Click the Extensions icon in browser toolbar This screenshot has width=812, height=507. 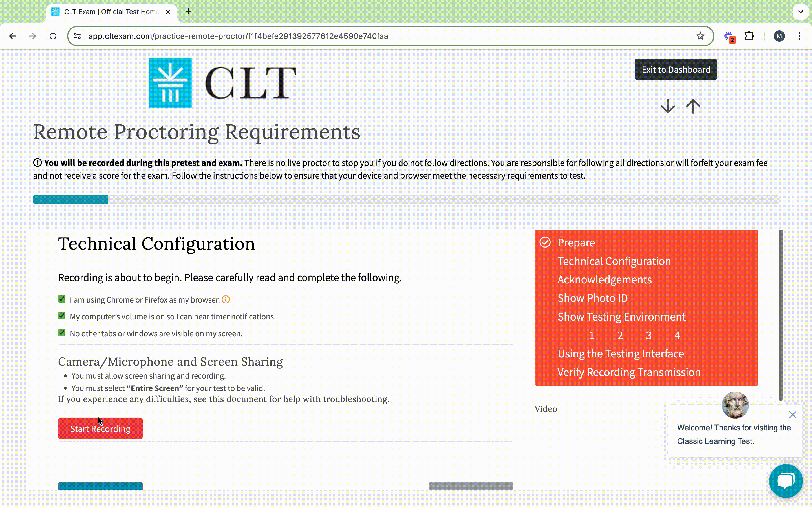click(x=749, y=36)
